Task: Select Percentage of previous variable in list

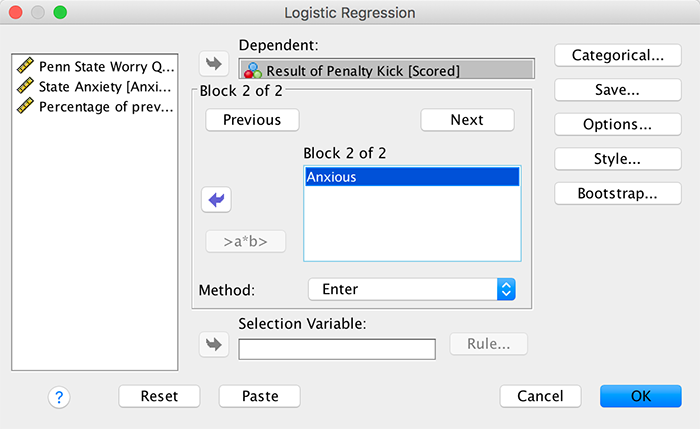Action: tap(98, 107)
